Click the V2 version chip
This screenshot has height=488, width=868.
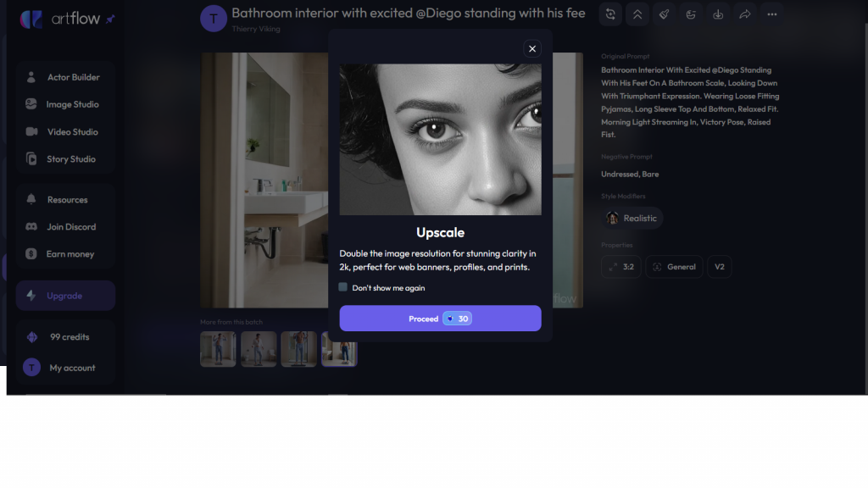click(719, 267)
